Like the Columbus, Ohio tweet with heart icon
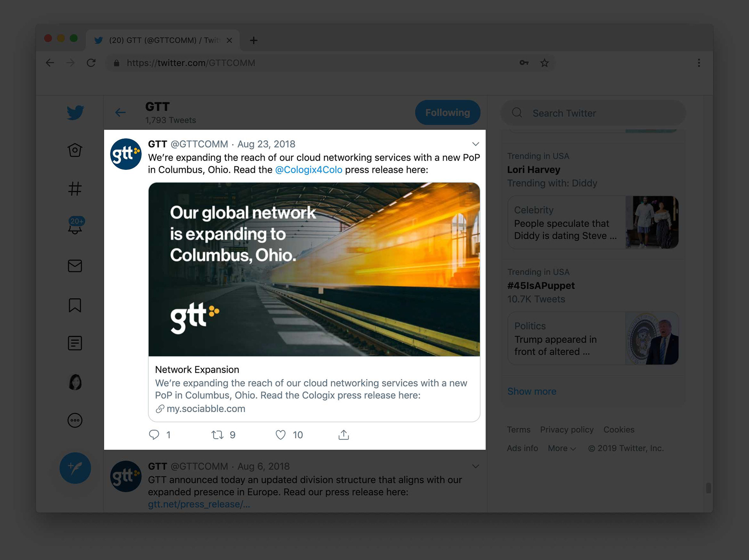This screenshot has width=749, height=560. pyautogui.click(x=280, y=435)
